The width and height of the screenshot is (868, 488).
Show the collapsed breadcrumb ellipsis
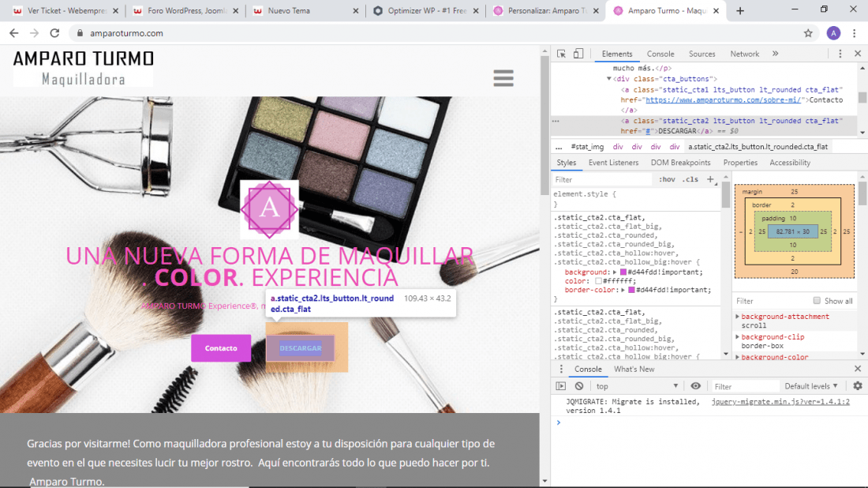click(559, 147)
